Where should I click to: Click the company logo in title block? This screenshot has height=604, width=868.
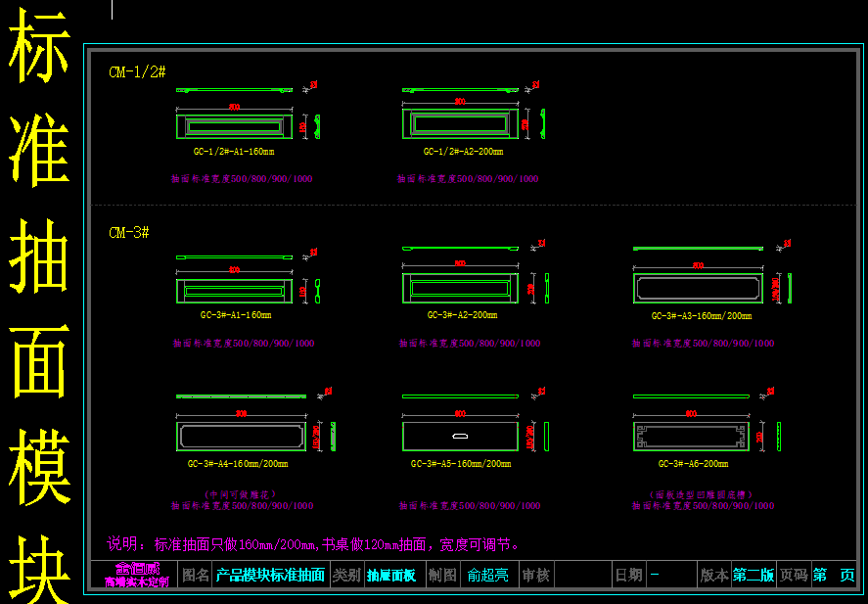[x=136, y=575]
